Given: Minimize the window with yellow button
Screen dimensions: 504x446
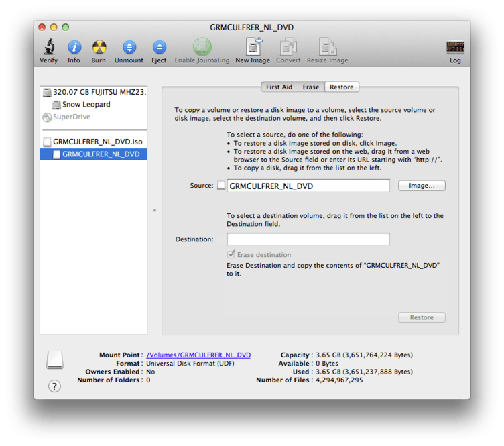Looking at the screenshot, I should coord(54,27).
